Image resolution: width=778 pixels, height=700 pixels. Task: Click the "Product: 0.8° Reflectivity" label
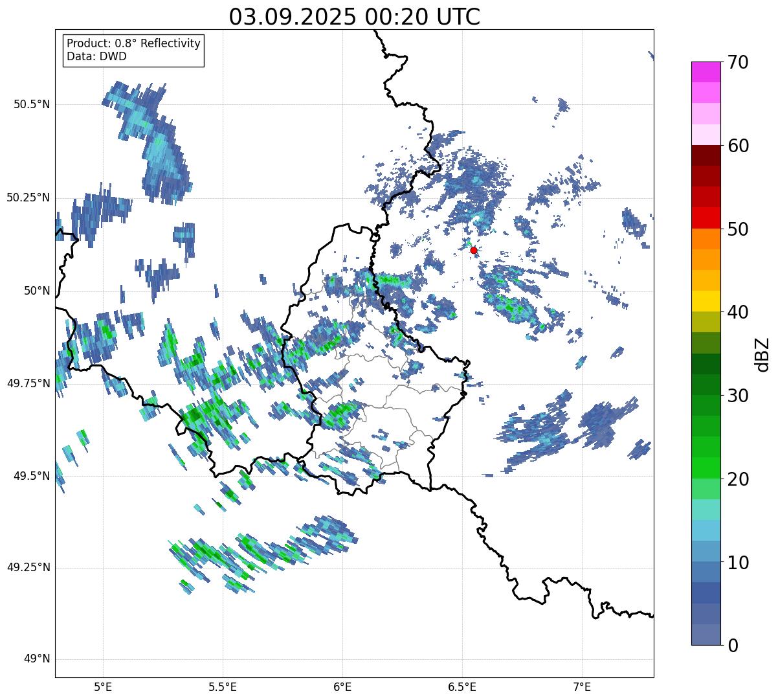pyautogui.click(x=134, y=43)
